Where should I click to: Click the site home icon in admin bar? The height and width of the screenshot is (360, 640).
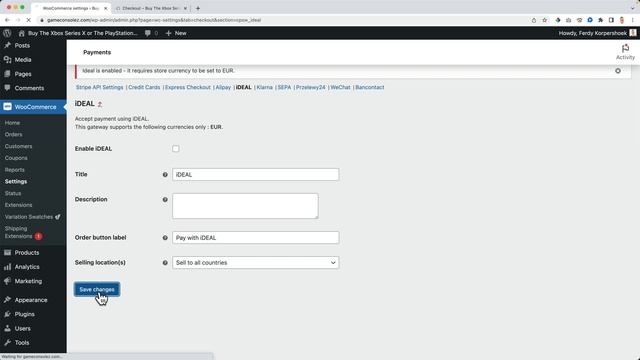22,33
